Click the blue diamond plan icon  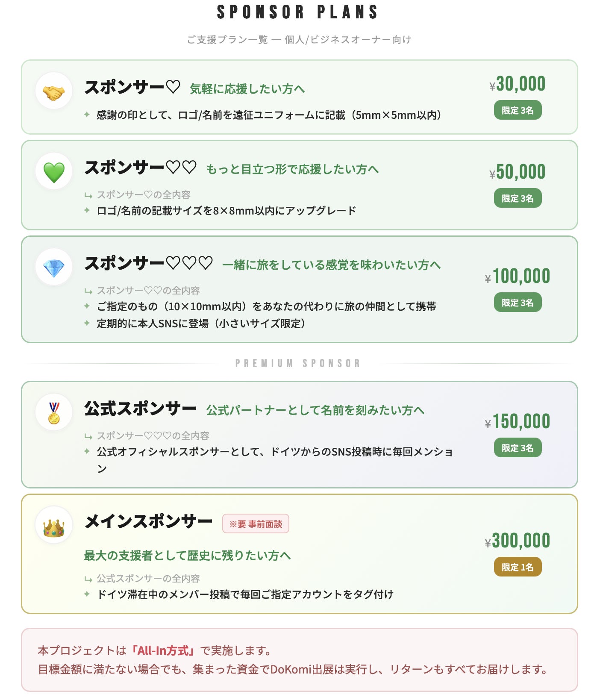click(x=54, y=267)
